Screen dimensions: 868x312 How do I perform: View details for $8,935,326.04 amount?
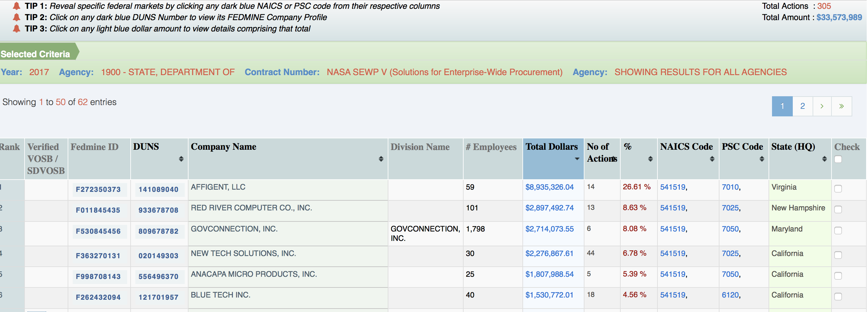[549, 187]
